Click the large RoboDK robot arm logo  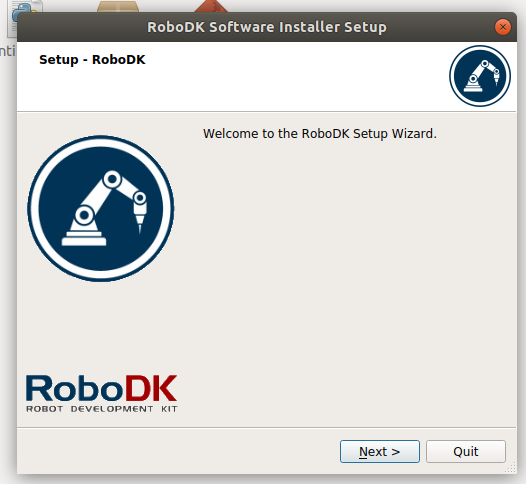(101, 208)
